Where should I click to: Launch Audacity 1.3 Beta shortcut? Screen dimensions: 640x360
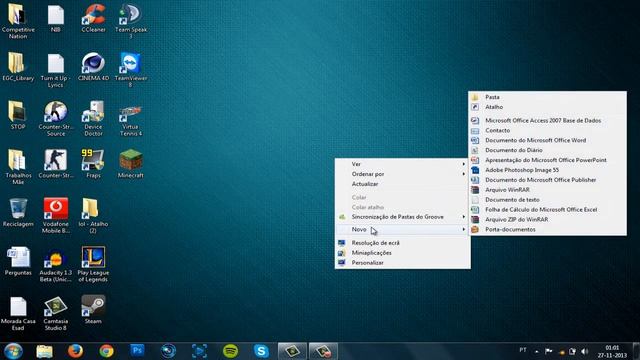click(x=56, y=264)
